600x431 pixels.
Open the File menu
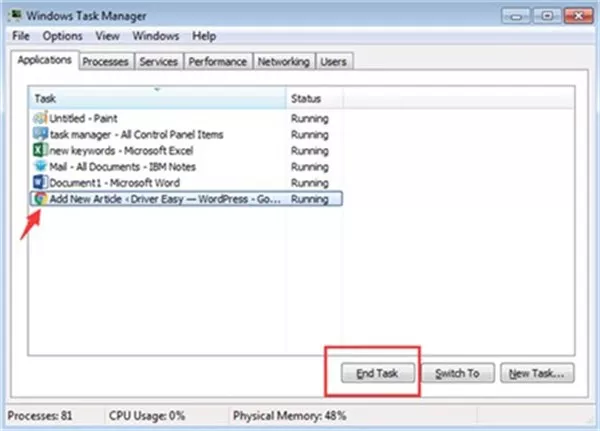tap(21, 36)
